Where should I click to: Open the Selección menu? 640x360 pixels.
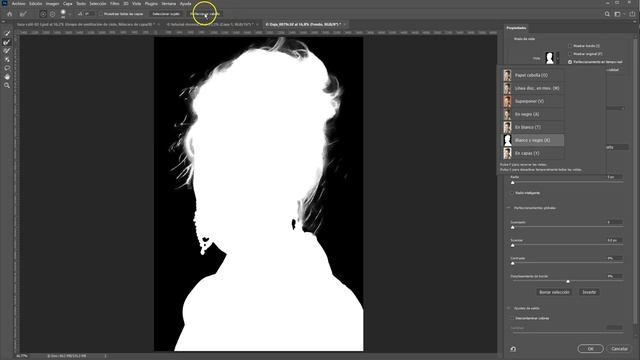tap(98, 4)
